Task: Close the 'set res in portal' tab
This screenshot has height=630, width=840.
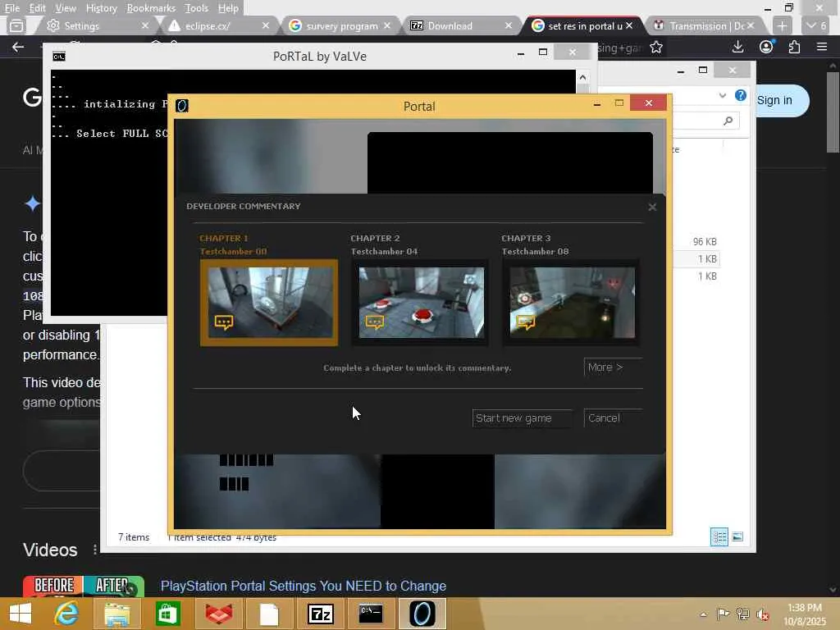Action: [629, 25]
